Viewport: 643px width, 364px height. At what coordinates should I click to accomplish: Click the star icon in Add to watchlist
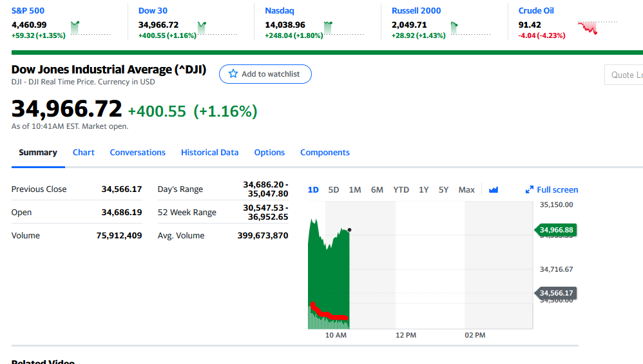[x=233, y=74]
